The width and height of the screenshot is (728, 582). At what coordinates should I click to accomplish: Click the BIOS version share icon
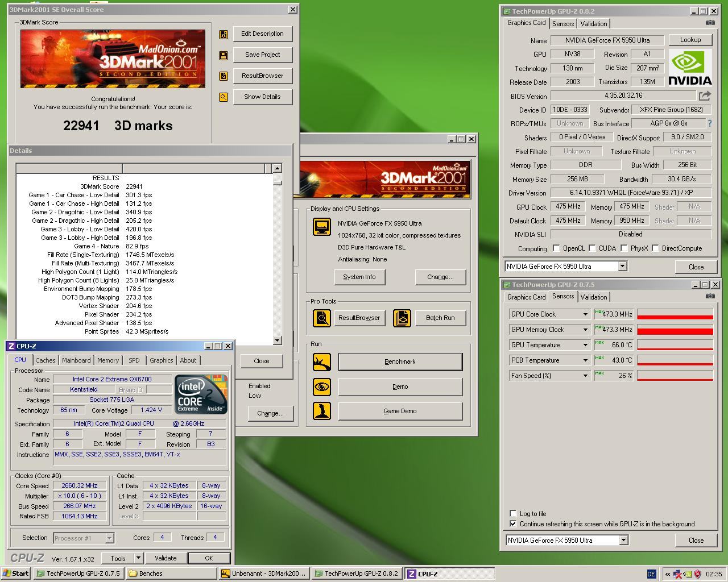[705, 95]
